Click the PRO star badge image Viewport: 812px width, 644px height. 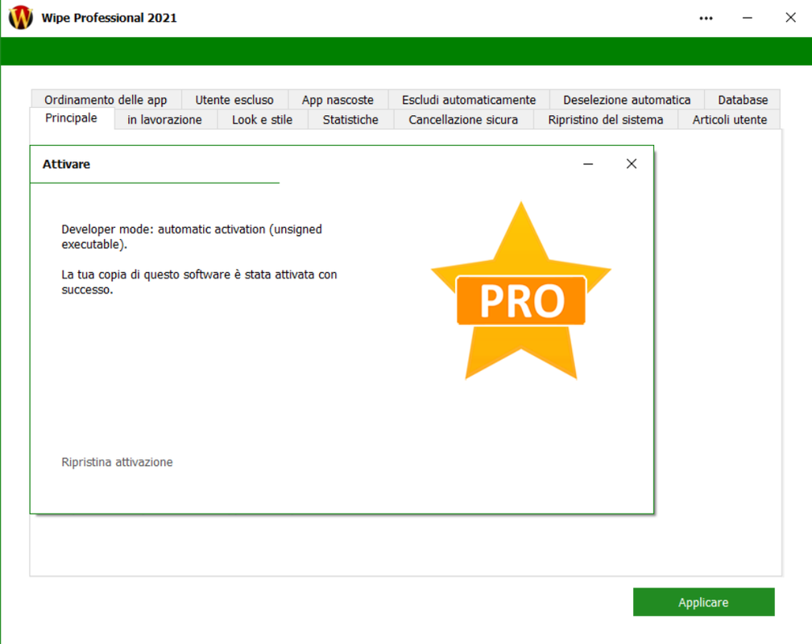tap(521, 291)
